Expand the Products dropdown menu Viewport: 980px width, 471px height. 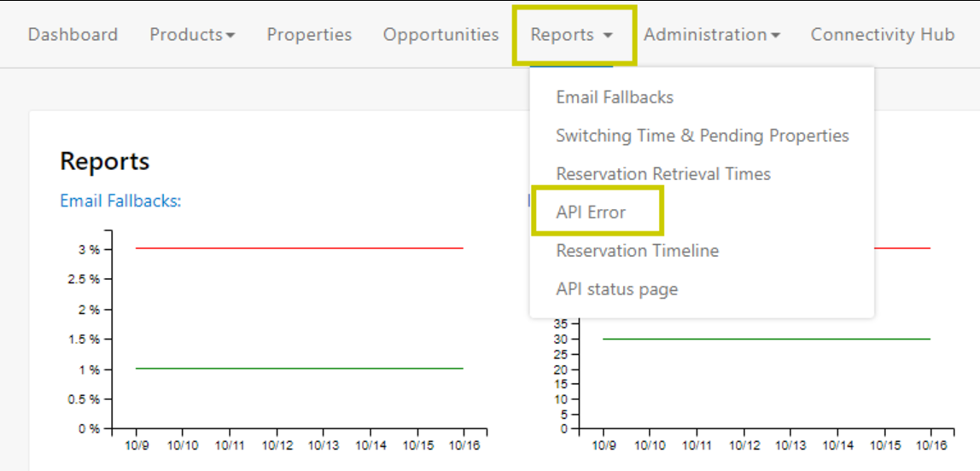pos(192,35)
